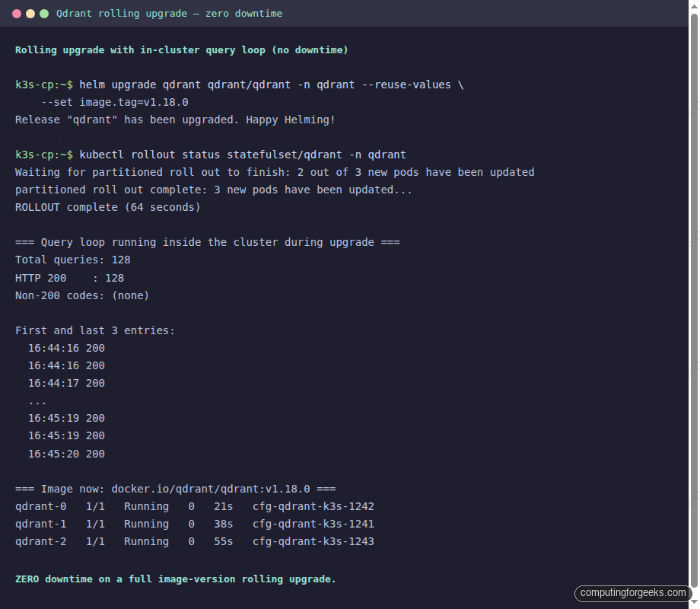Click the heading 'Rolling upgrade with in-cluster query loop'
Viewport: 700px width, 609px height.
(x=181, y=50)
